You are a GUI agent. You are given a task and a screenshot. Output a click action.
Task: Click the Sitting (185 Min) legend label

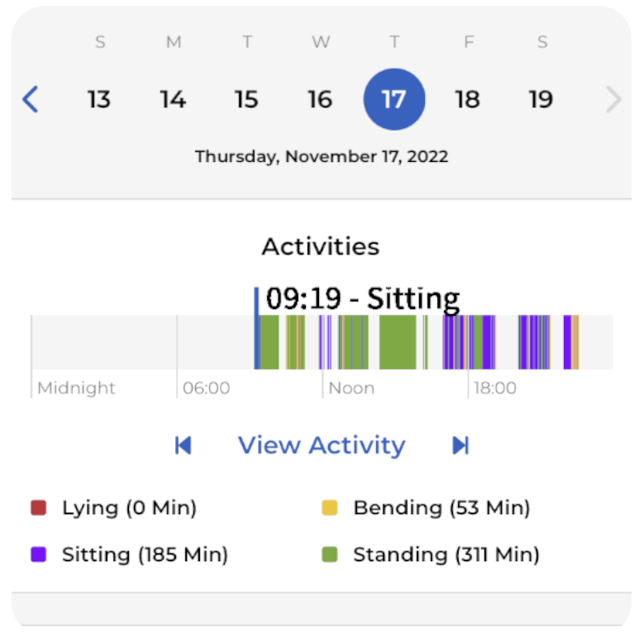click(145, 555)
